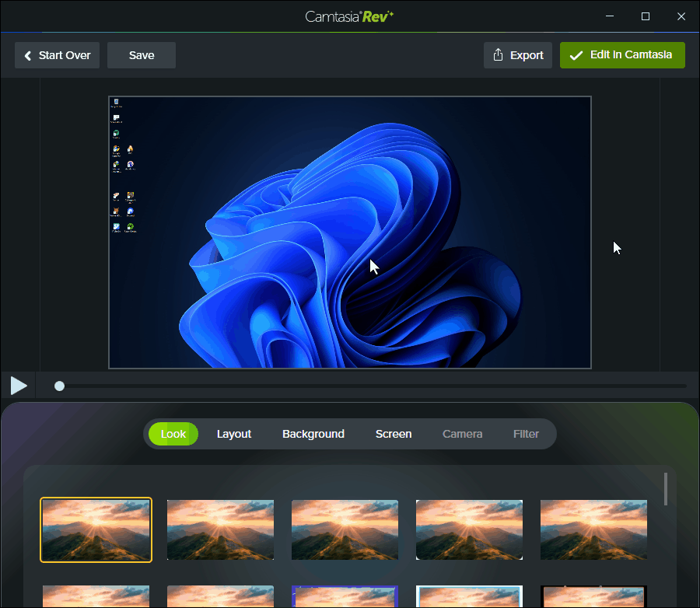The image size is (700, 608).
Task: Click the back arrow on Start Over
Action: click(x=28, y=56)
